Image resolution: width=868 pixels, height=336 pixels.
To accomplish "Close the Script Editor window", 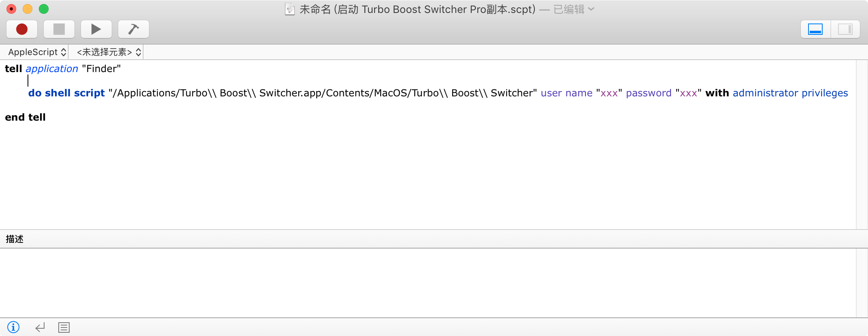I will [x=11, y=9].
